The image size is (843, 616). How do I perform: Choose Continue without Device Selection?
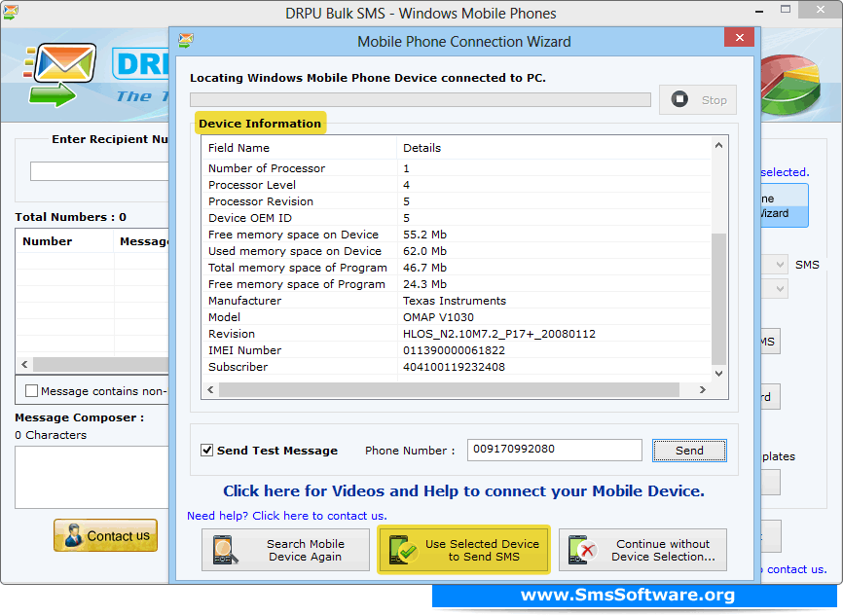click(x=642, y=550)
